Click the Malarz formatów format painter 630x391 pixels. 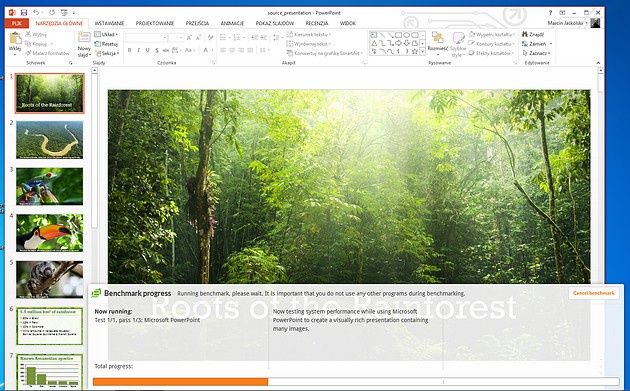(x=47, y=53)
